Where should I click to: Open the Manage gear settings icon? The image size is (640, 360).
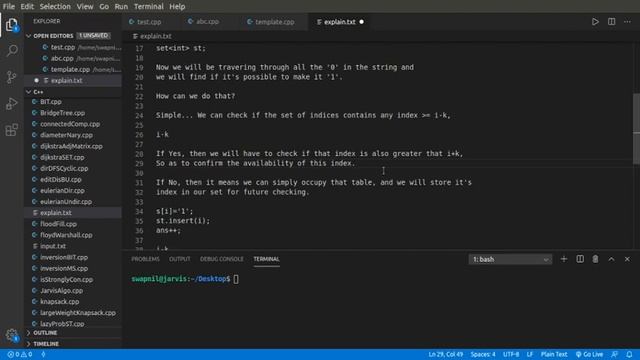pos(12,336)
